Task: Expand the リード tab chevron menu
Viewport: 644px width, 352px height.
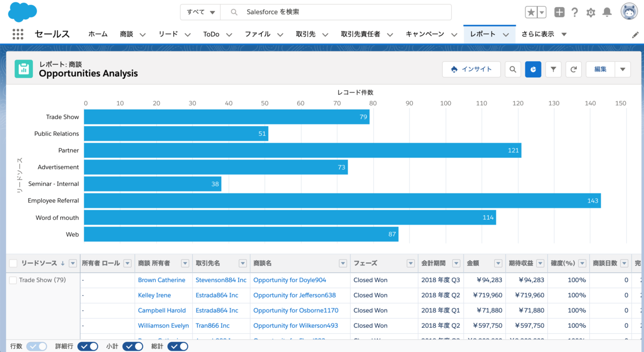Action: pyautogui.click(x=187, y=34)
